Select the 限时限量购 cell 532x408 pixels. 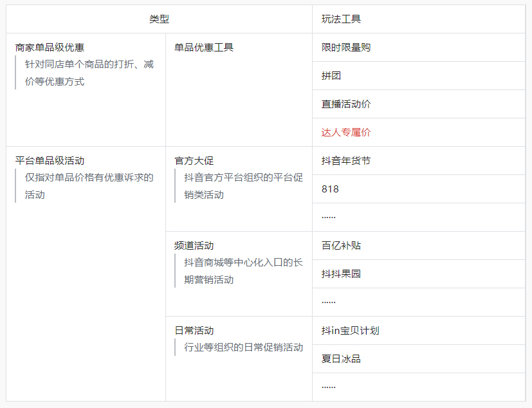coord(346,48)
